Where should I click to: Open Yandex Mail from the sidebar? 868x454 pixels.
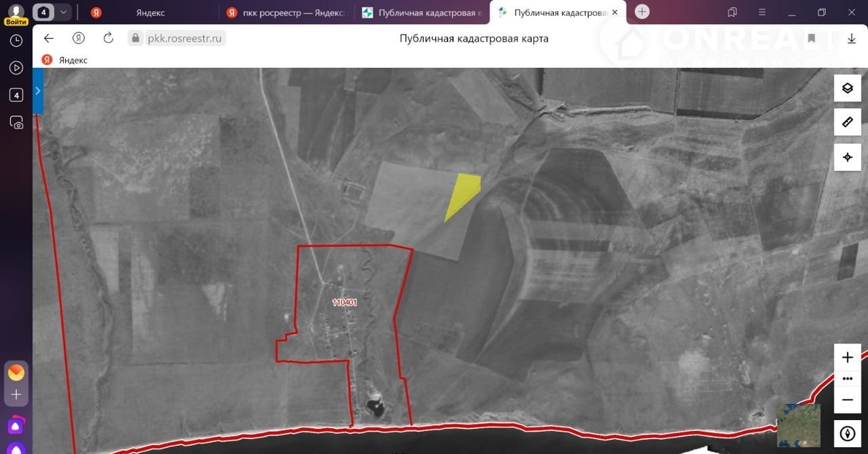16,372
